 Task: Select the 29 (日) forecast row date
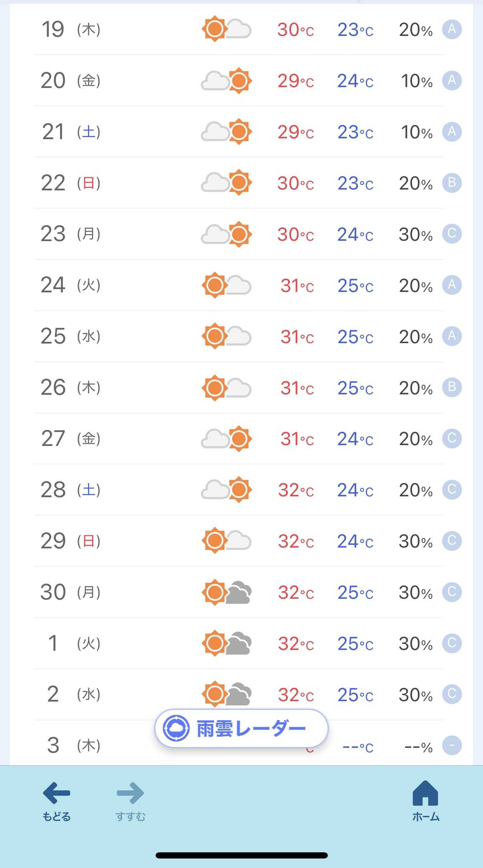point(70,541)
